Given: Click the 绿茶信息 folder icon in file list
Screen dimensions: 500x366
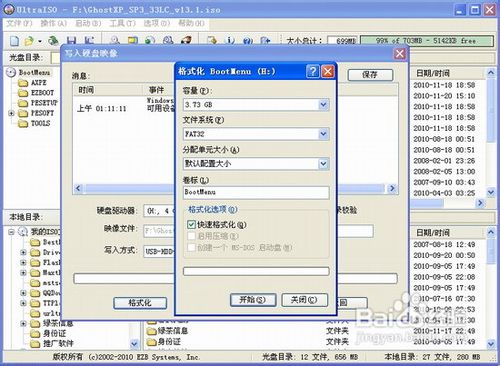Looking at the screenshot, I should coord(152,331).
